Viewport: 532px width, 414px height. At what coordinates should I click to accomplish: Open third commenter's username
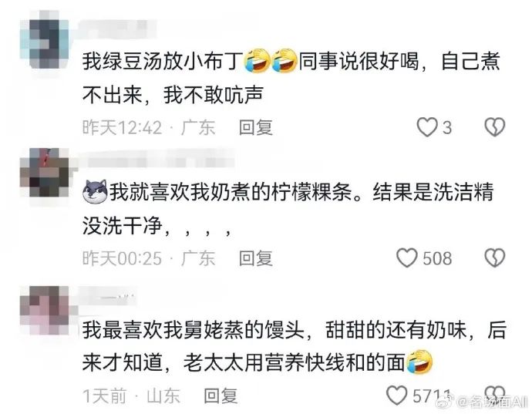pos(109,299)
